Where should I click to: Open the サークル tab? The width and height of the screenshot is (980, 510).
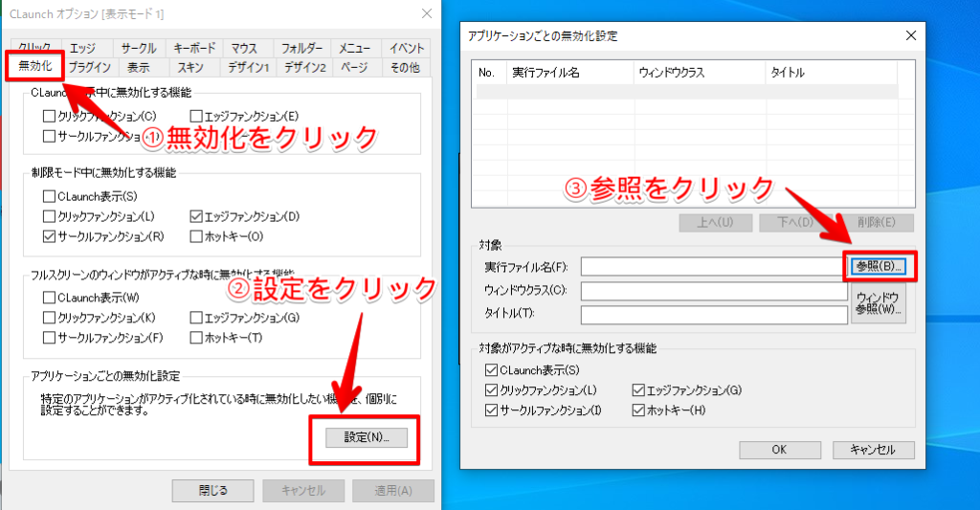click(139, 48)
